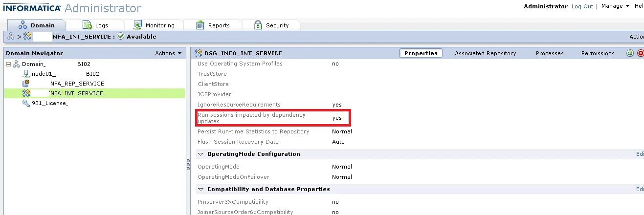Viewport: 644px width, 215px height.
Task: Open the Monitoring tab
Action: 154,25
